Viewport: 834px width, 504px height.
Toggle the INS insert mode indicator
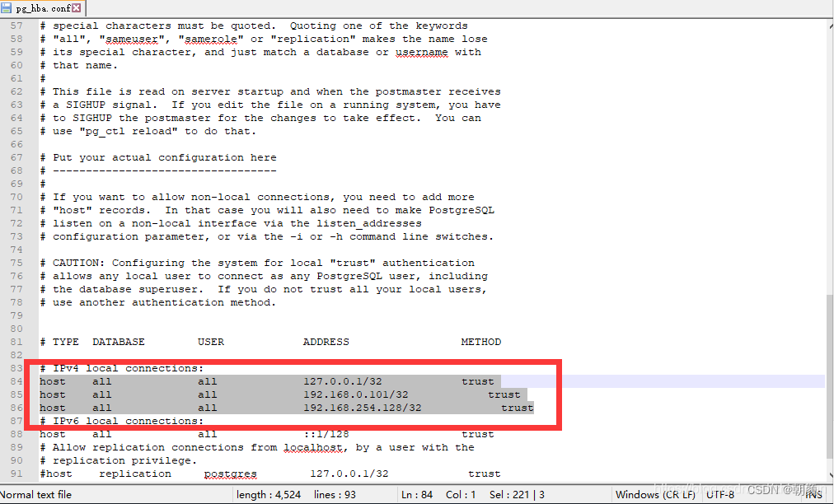(x=813, y=495)
